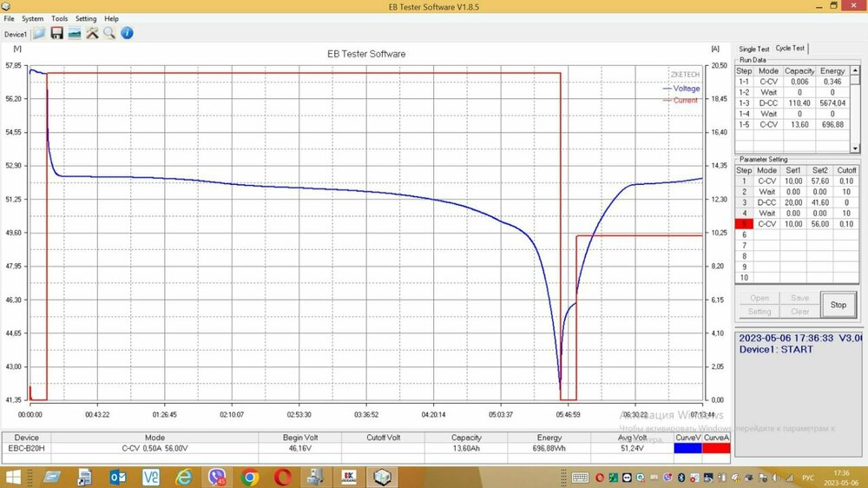Click the floppy disk save icon
This screenshot has width=868, height=488.
point(56,33)
